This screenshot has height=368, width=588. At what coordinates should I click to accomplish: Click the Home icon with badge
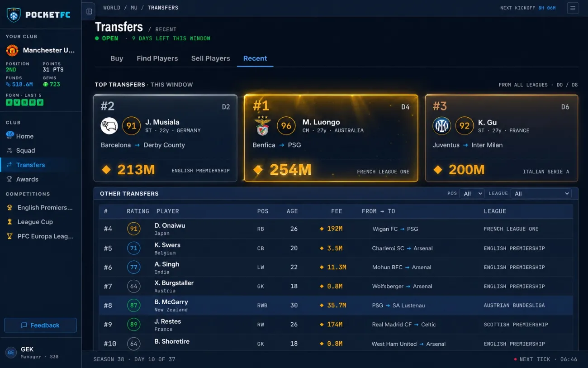click(x=9, y=135)
